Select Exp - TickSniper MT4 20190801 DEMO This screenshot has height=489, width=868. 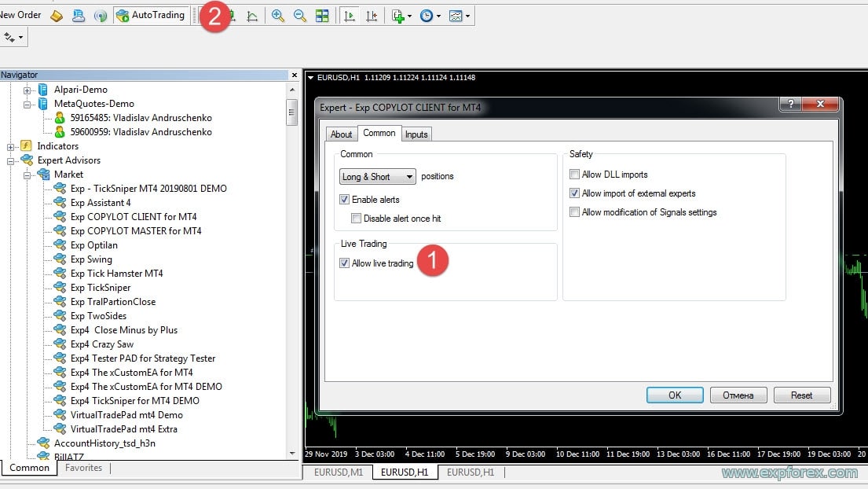pyautogui.click(x=148, y=189)
